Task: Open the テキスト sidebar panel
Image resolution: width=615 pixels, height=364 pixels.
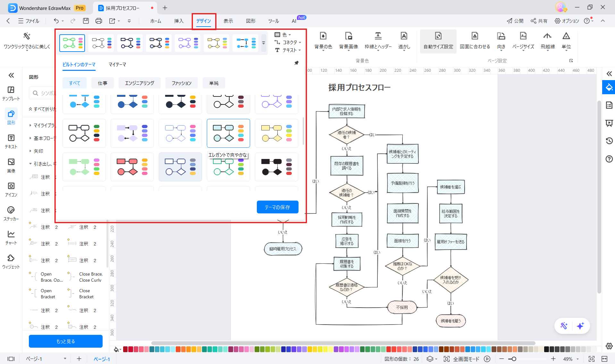Action: pyautogui.click(x=11, y=141)
